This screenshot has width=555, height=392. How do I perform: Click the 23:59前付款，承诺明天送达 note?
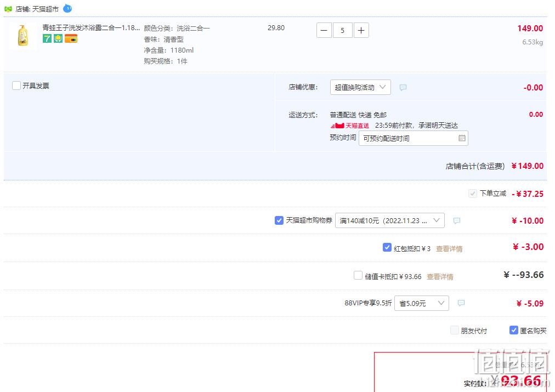pyautogui.click(x=417, y=126)
